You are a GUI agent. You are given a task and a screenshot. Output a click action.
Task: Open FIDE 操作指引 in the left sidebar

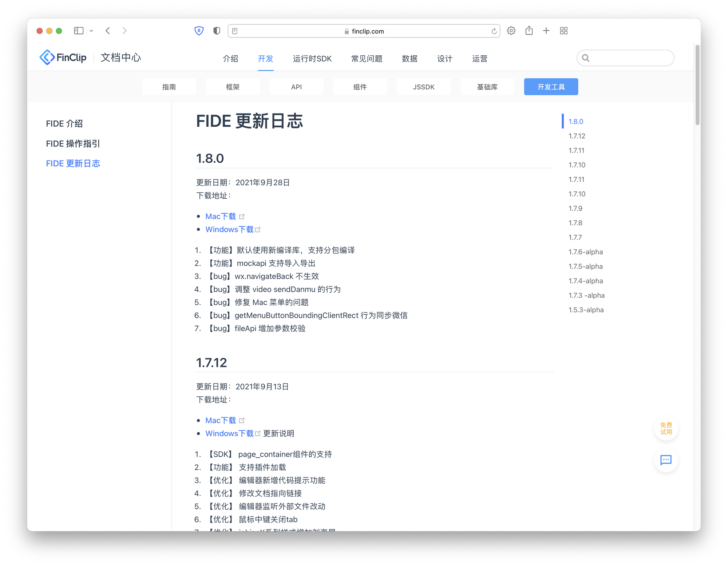pyautogui.click(x=73, y=144)
